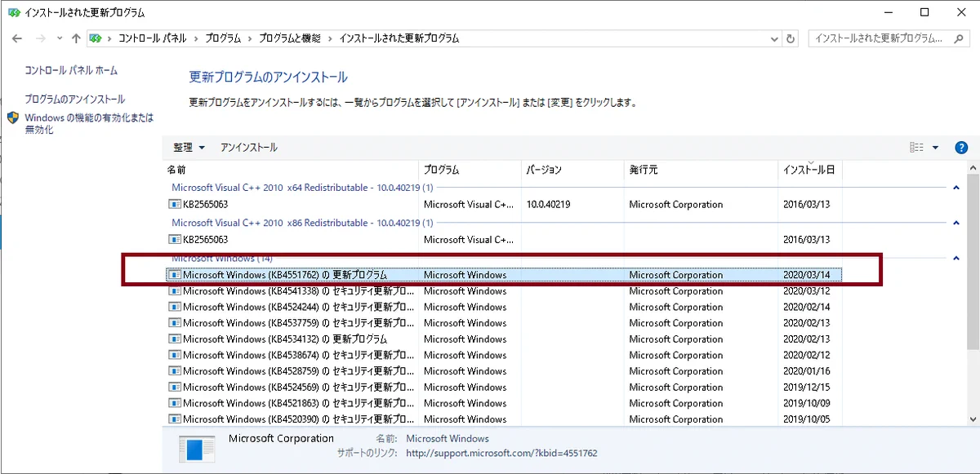980x474 pixels.
Task: Click the list's vertical scrollbar thumb
Action: click(x=973, y=262)
